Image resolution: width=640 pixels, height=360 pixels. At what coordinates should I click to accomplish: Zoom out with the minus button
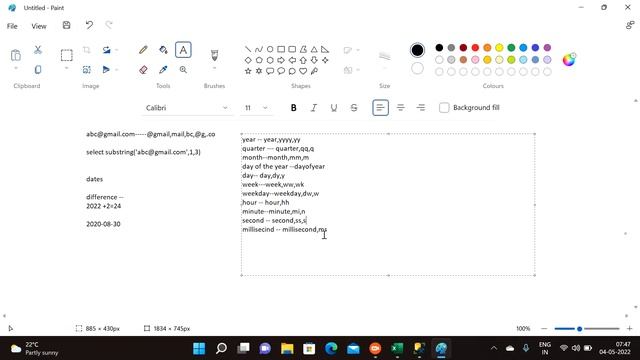[x=544, y=329]
